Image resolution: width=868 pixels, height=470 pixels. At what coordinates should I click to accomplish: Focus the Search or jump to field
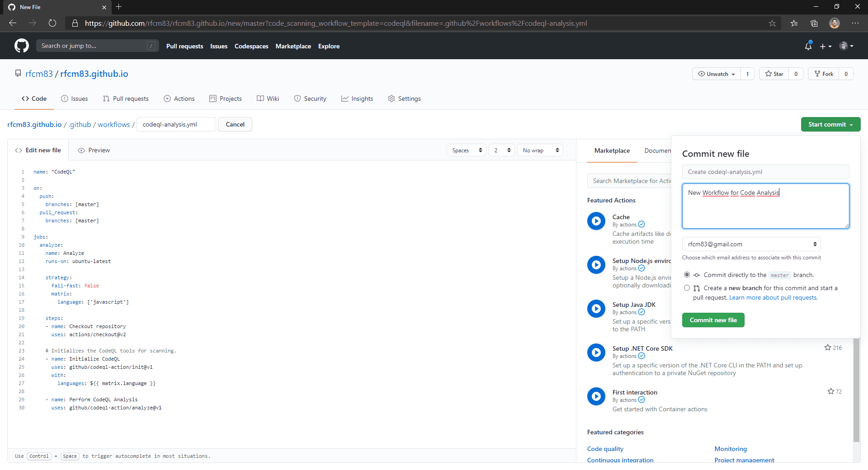[x=97, y=46]
